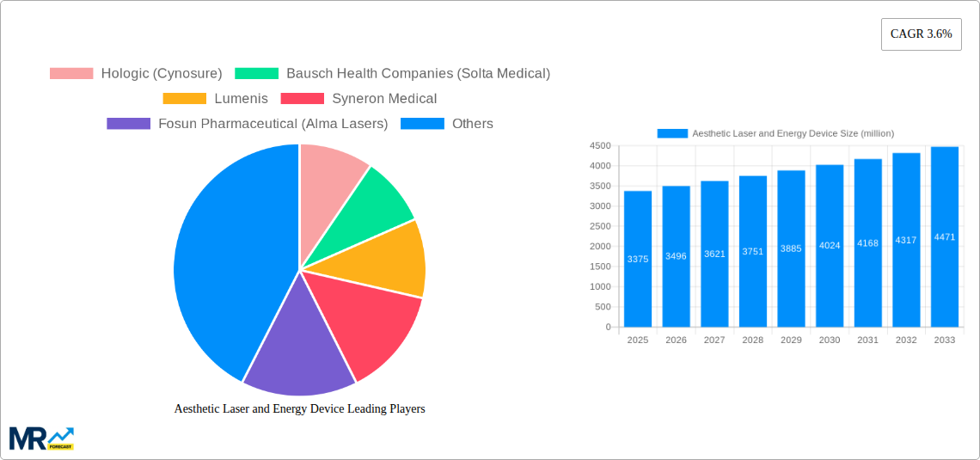Click the 4500 y-axis tick label
980x460 pixels.
coord(600,145)
